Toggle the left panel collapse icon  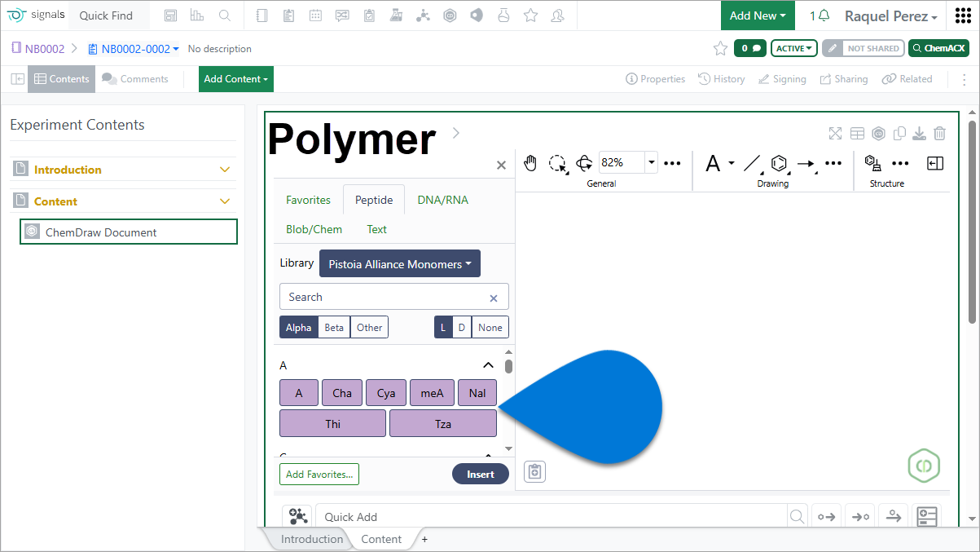coord(17,79)
